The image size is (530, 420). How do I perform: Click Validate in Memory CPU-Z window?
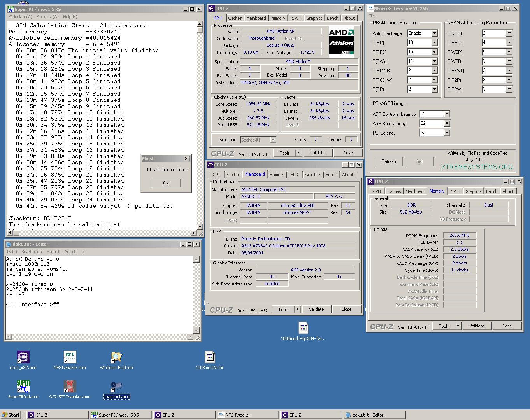[x=477, y=326]
